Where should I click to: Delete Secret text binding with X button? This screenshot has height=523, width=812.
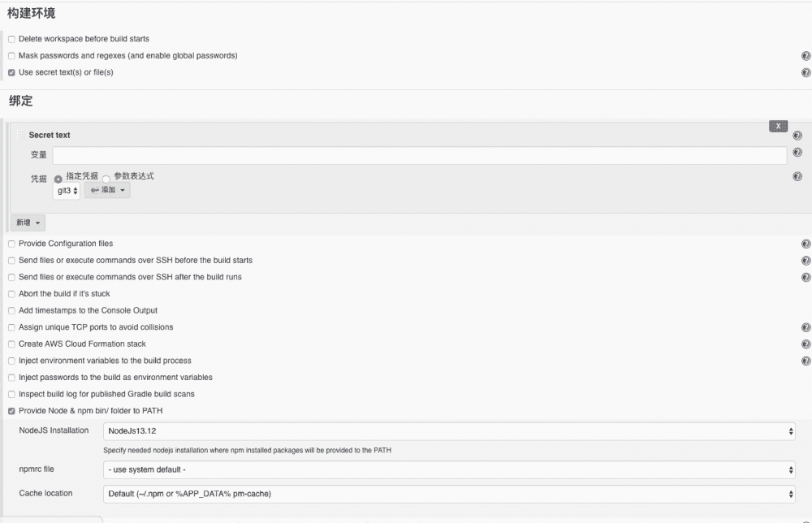tap(778, 127)
